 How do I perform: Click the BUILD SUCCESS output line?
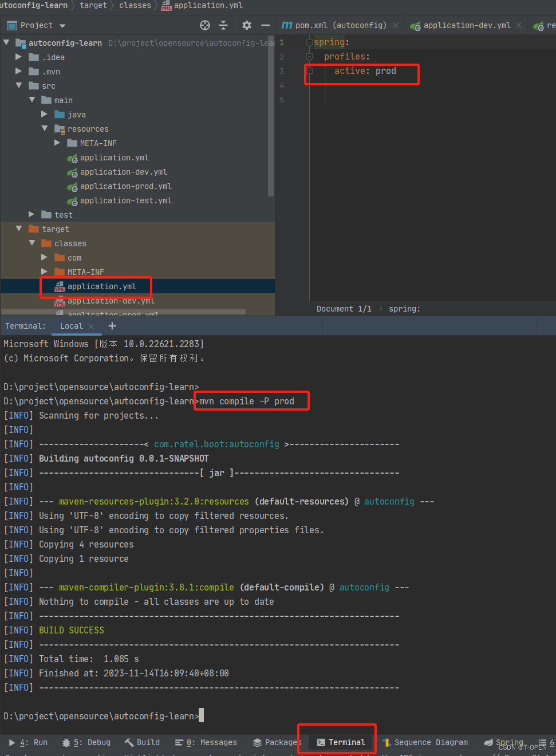click(x=72, y=630)
